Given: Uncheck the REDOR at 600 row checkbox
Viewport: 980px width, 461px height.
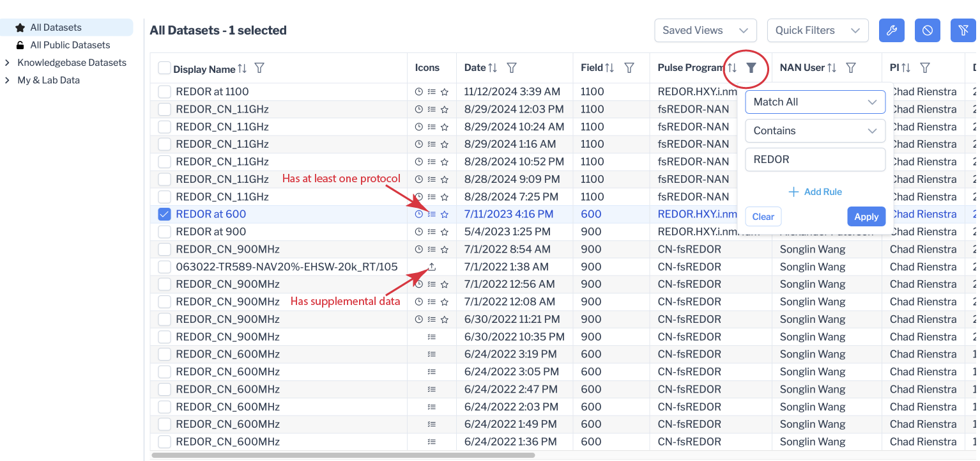Looking at the screenshot, I should point(164,214).
